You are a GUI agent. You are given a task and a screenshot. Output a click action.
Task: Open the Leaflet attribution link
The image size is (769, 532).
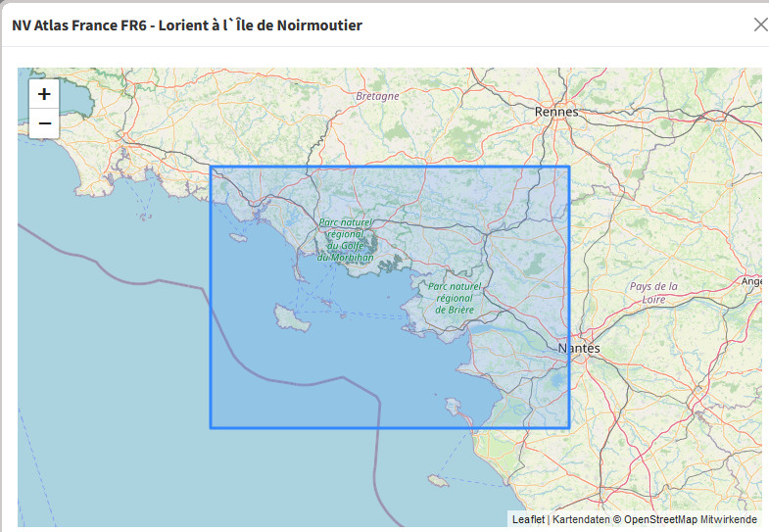coord(528,519)
